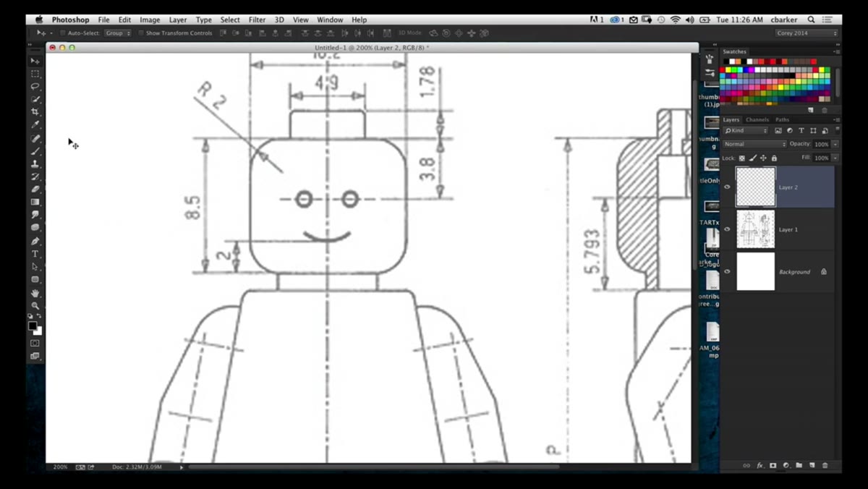The height and width of the screenshot is (489, 868).
Task: Enable Show Transform Controls checkbox
Action: point(141,33)
